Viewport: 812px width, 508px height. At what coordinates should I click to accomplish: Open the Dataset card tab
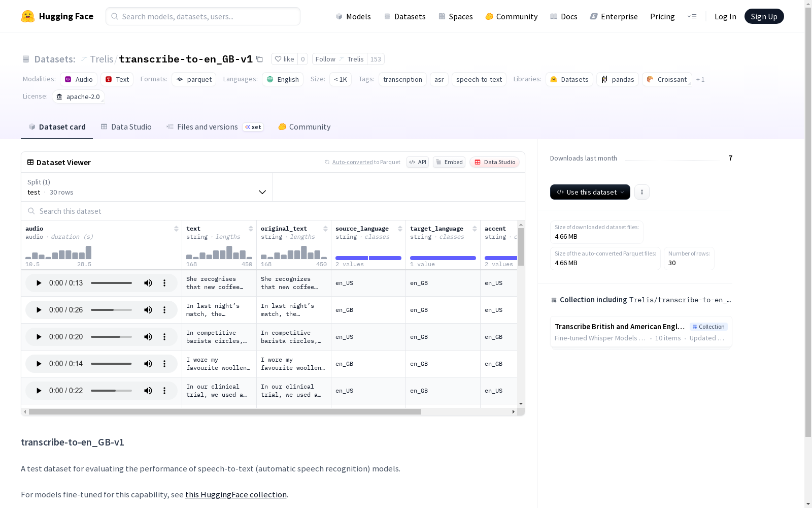[x=57, y=127]
